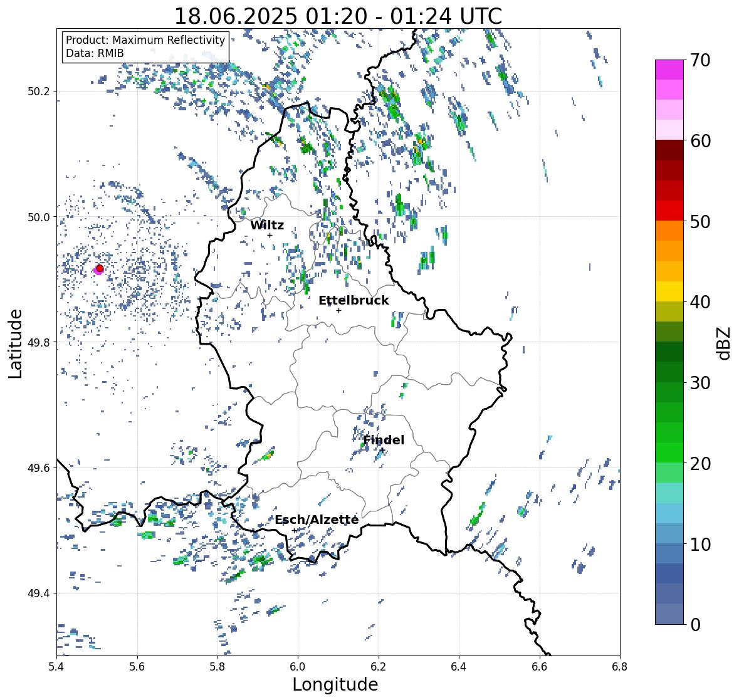Click the longitude tick label 6.0

pos(298,667)
